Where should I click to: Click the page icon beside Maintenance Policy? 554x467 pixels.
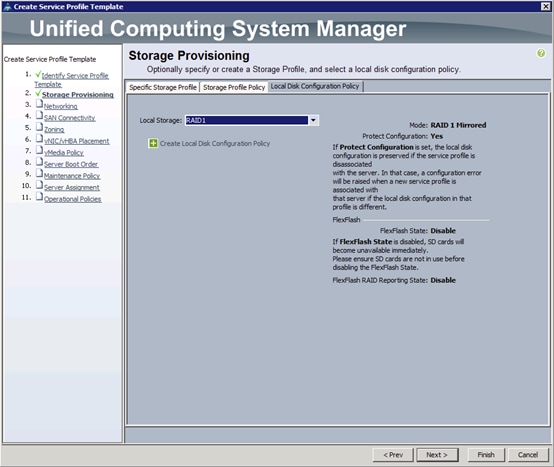(39, 173)
